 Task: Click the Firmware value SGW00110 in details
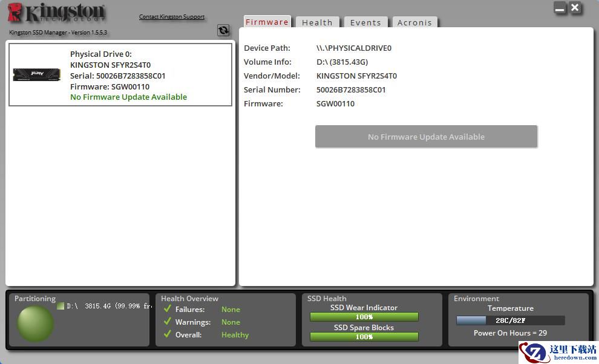coord(335,104)
